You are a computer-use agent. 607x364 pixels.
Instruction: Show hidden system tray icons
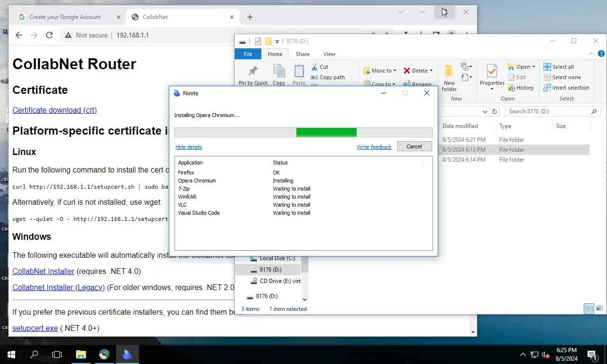523,355
